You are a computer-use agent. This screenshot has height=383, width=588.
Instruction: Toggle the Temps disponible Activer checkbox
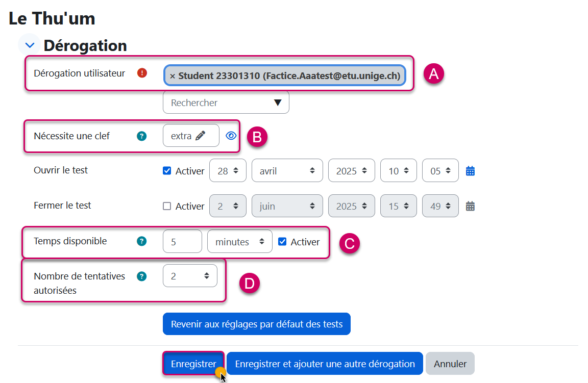click(x=282, y=242)
